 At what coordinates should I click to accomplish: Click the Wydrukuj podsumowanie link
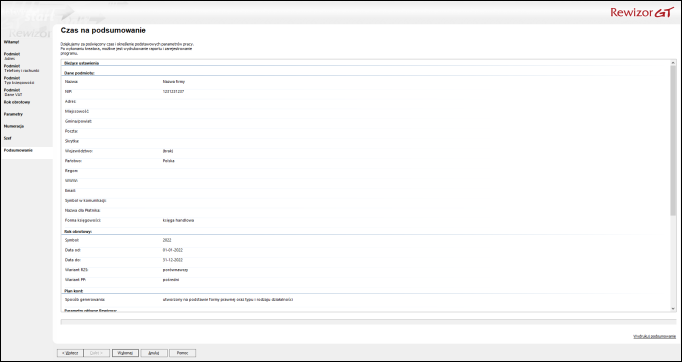click(655, 337)
